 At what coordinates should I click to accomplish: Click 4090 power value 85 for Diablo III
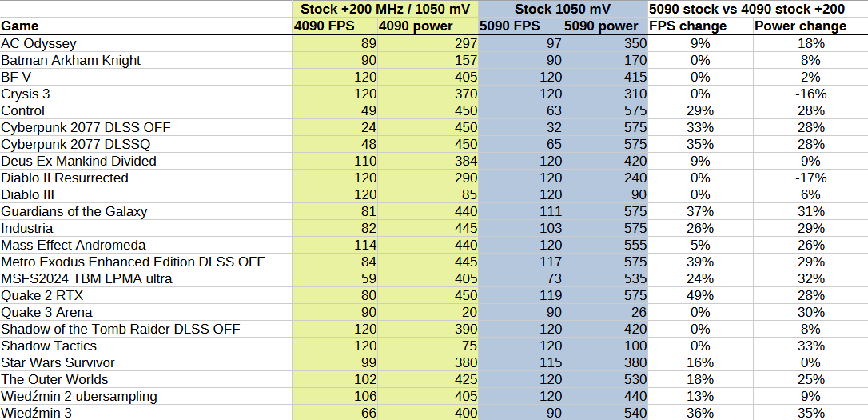pos(428,194)
